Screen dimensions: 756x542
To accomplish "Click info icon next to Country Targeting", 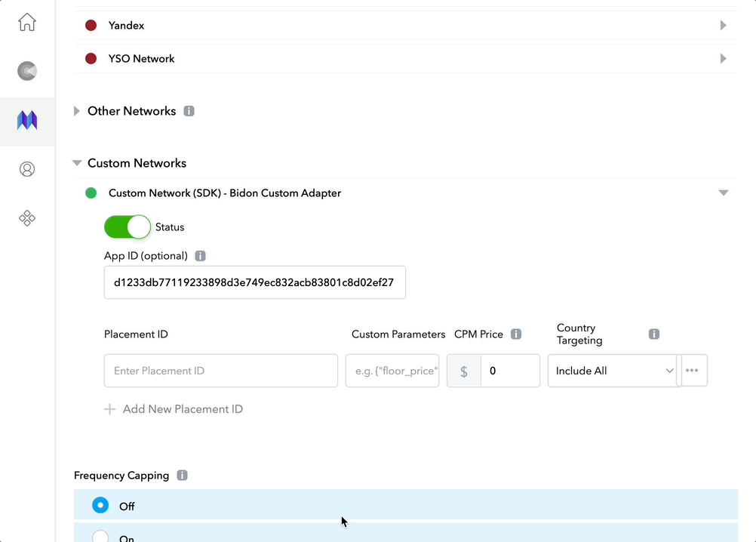I will [x=654, y=334].
